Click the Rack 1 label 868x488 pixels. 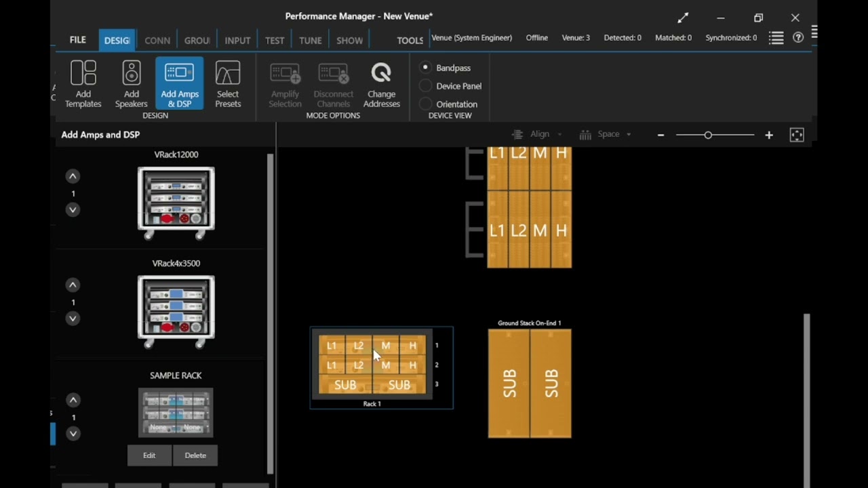pyautogui.click(x=372, y=404)
